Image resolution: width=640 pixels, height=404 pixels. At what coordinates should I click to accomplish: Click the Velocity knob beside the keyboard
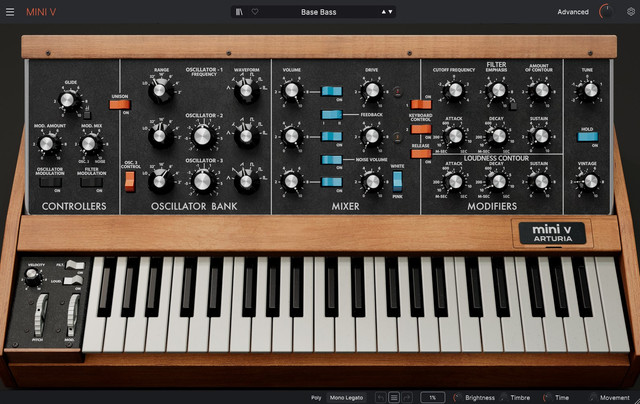32,278
